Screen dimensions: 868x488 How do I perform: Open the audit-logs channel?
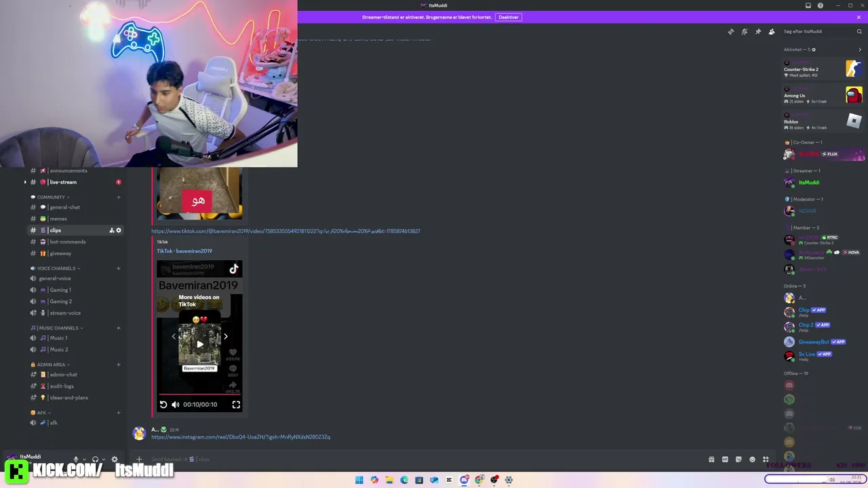pyautogui.click(x=75, y=386)
